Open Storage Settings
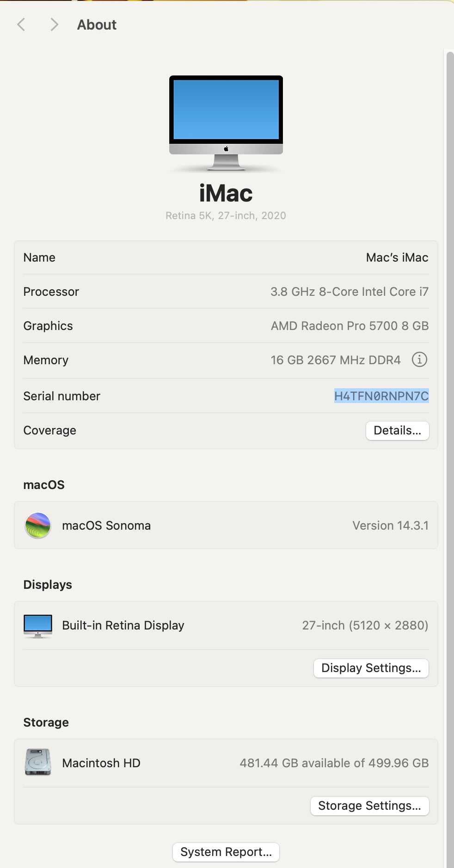Viewport: 454px width, 868px height. (369, 806)
